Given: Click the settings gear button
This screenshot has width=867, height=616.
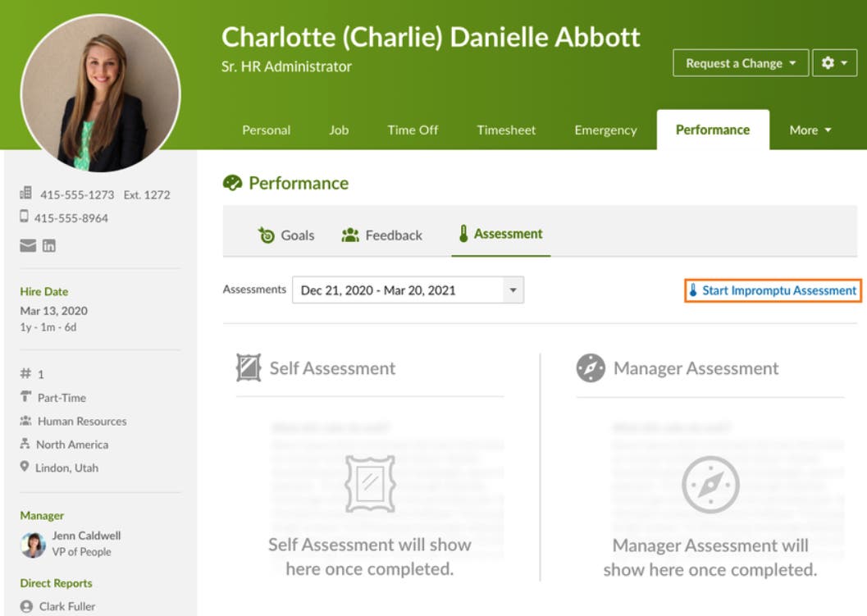Looking at the screenshot, I should pyautogui.click(x=835, y=62).
